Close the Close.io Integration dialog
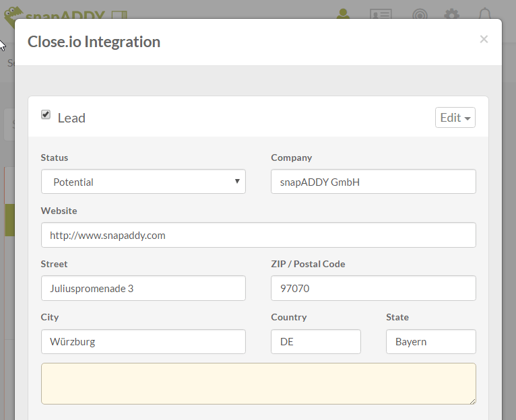This screenshot has width=516, height=420. tap(483, 40)
